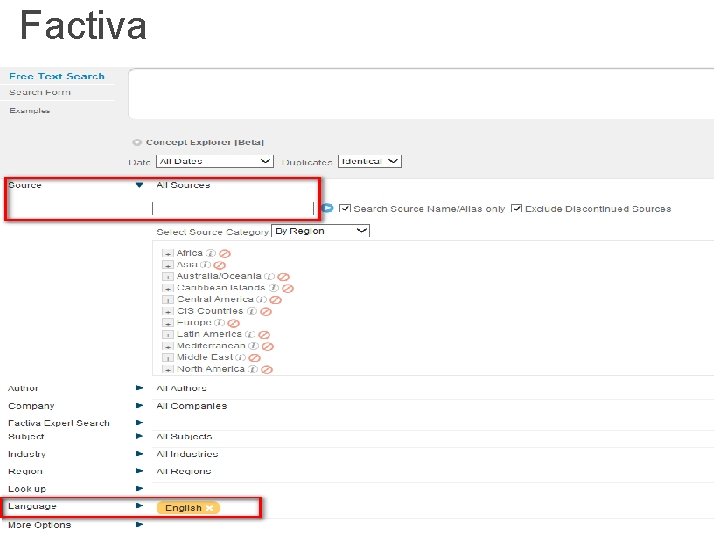
Task: Exclude Latin America with the not icon
Action: coord(264,335)
